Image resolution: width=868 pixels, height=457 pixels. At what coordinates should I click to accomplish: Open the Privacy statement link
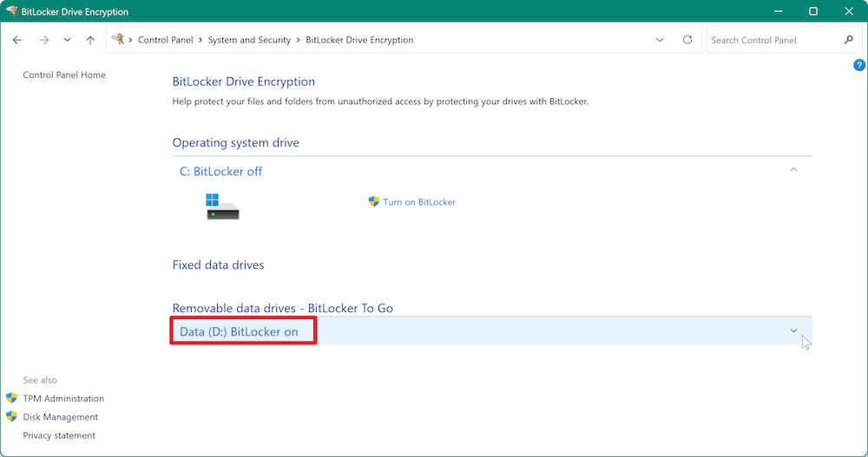pos(59,435)
